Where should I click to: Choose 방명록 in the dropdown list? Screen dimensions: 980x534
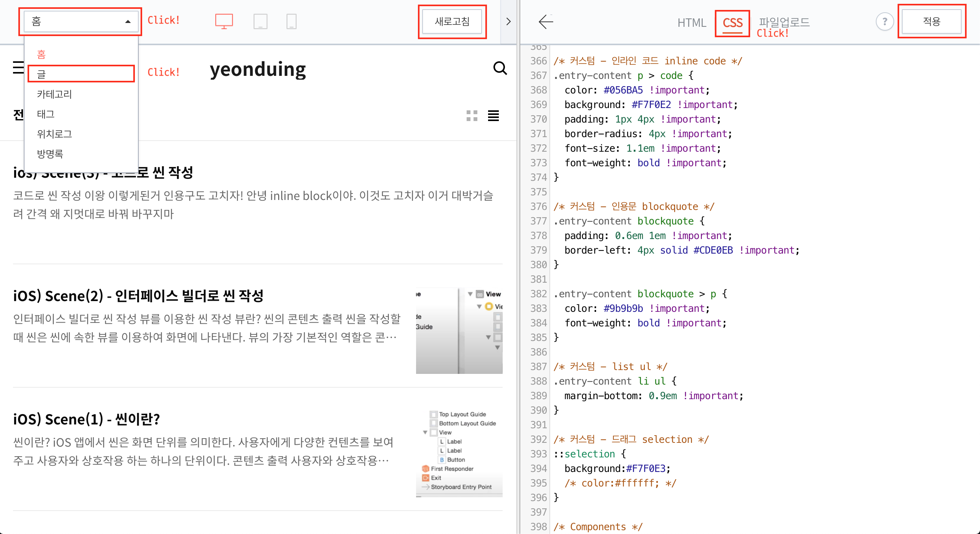(x=50, y=154)
